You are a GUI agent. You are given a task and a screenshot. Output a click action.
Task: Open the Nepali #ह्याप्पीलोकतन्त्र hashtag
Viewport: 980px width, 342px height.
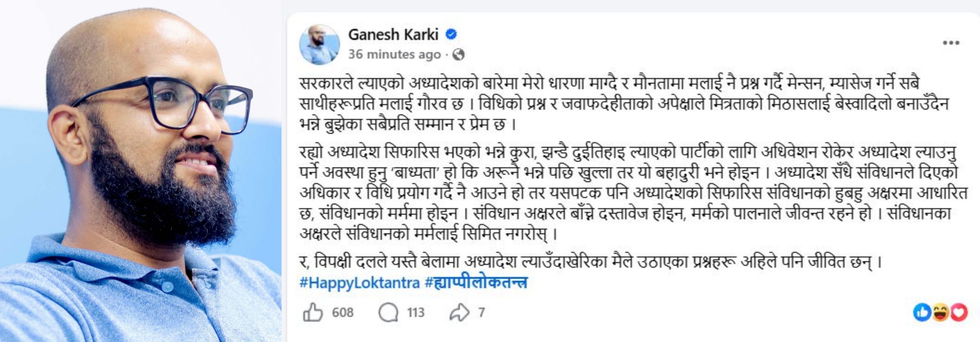pyautogui.click(x=476, y=283)
